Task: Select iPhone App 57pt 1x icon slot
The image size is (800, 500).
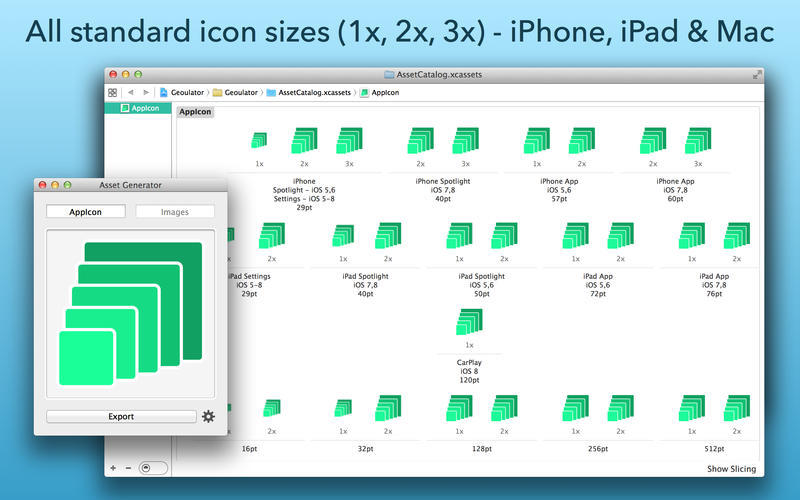Action: pos(537,140)
